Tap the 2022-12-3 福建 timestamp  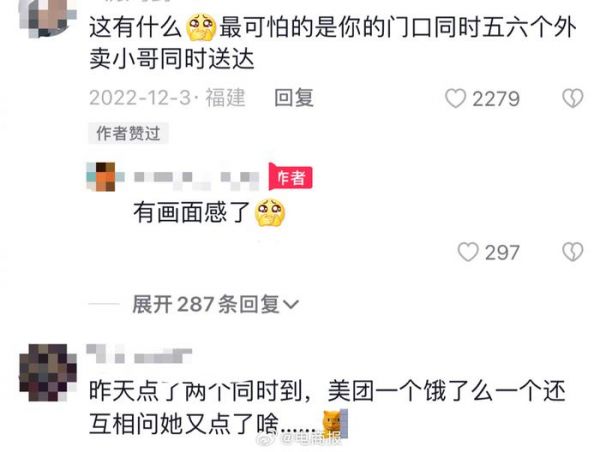coord(167,98)
